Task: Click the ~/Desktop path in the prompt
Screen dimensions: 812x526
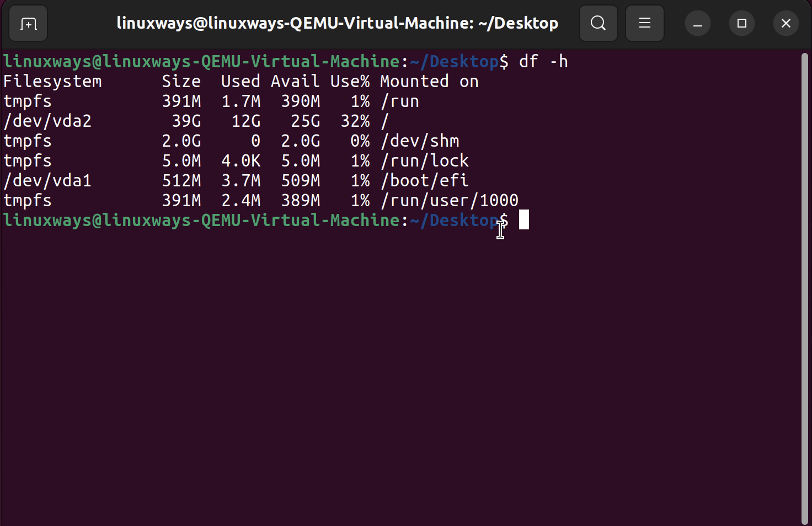Action: [453, 220]
